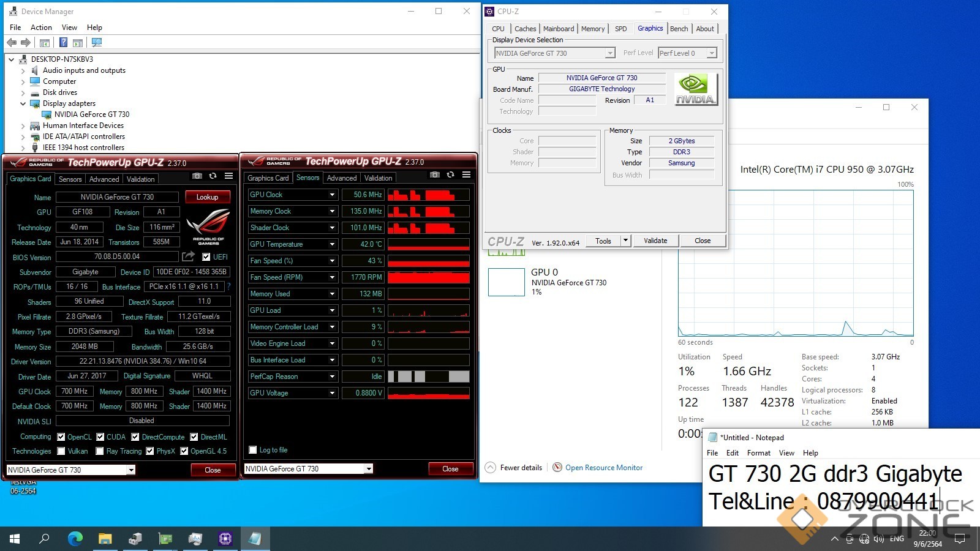Click the scan for hardware changes monitor icon
The height and width of the screenshot is (551, 980).
click(96, 42)
